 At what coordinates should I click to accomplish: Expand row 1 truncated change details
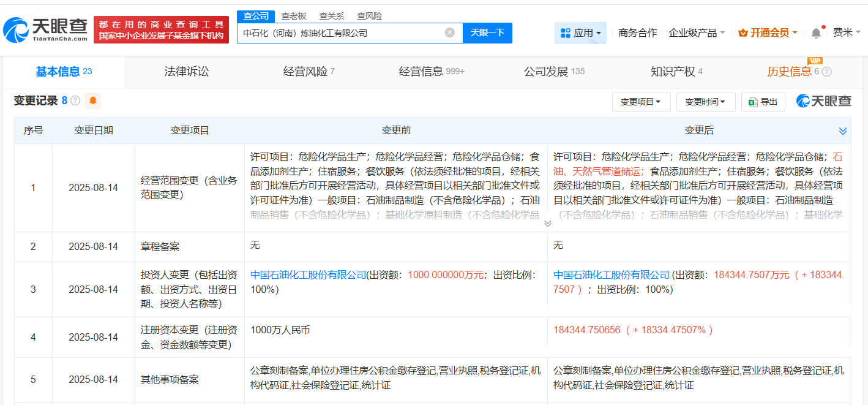click(x=547, y=224)
